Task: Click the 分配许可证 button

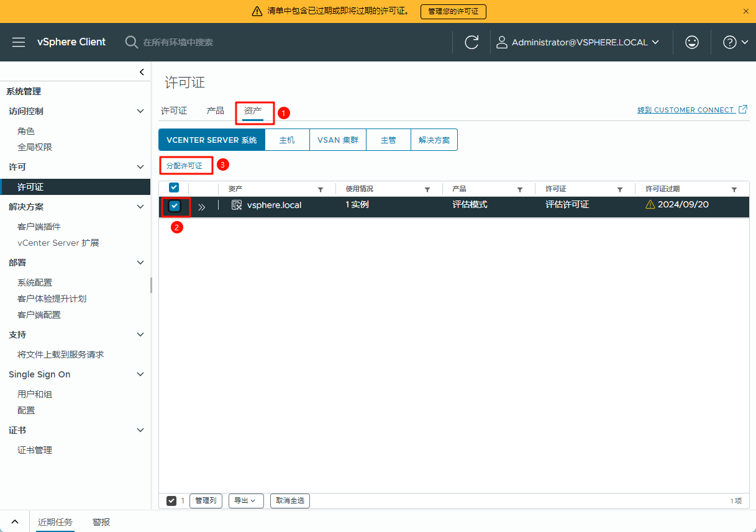Action: pos(184,166)
